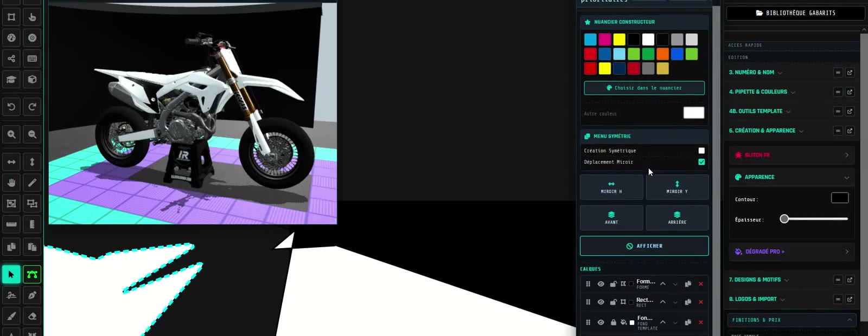Image resolution: width=868 pixels, height=336 pixels.
Task: Click the paste clipboard icon
Action: coord(32,247)
